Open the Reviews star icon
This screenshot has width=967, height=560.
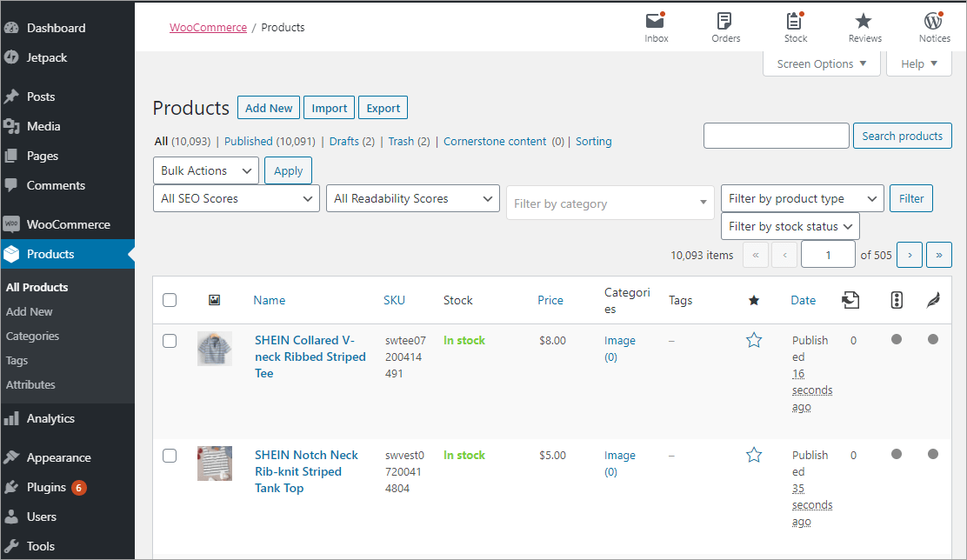tap(864, 21)
